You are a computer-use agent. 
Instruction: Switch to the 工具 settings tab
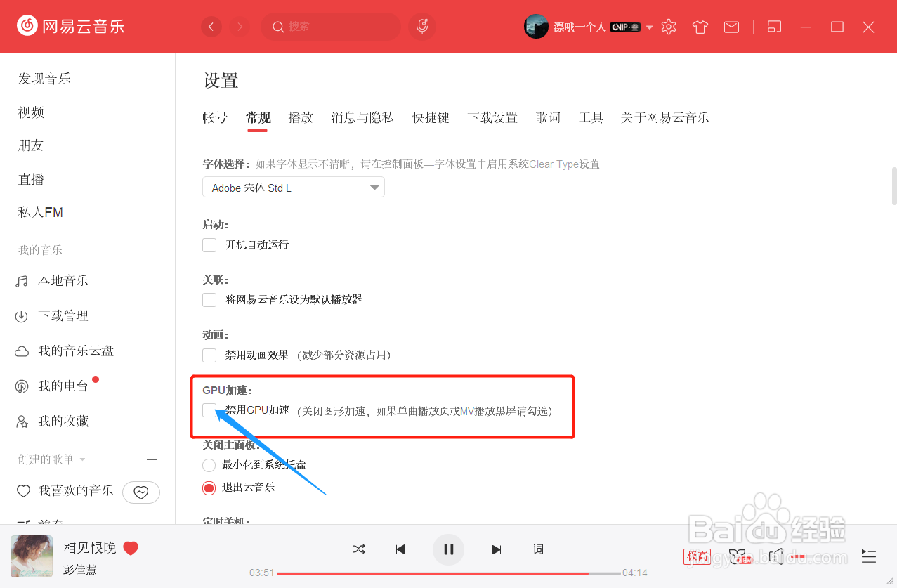click(x=591, y=117)
